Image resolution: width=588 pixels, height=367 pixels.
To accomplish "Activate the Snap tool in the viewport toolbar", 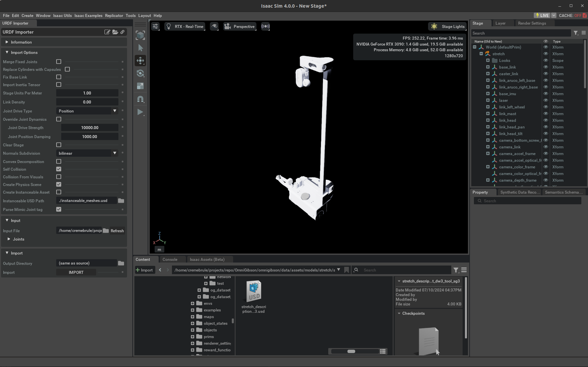I will [x=140, y=99].
